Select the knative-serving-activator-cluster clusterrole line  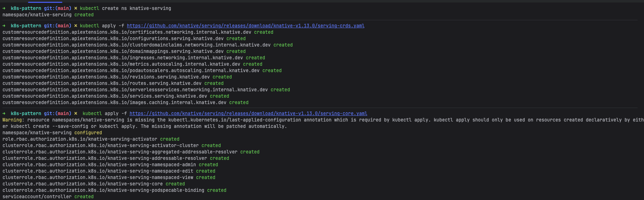coord(112,145)
